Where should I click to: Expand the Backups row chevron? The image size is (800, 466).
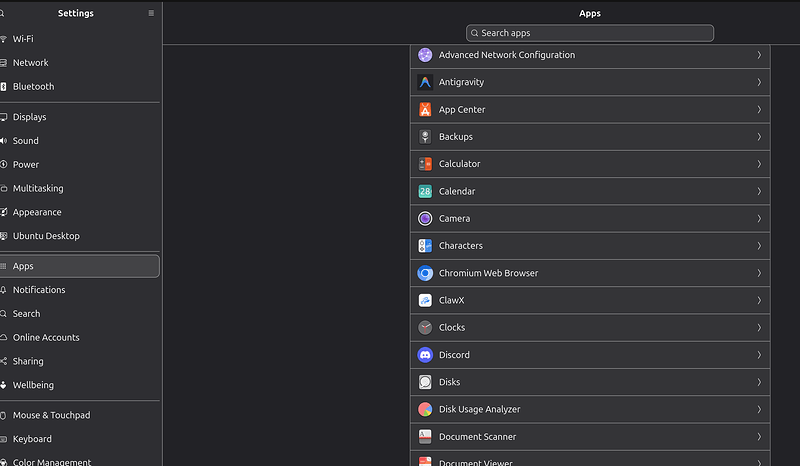pyautogui.click(x=759, y=137)
